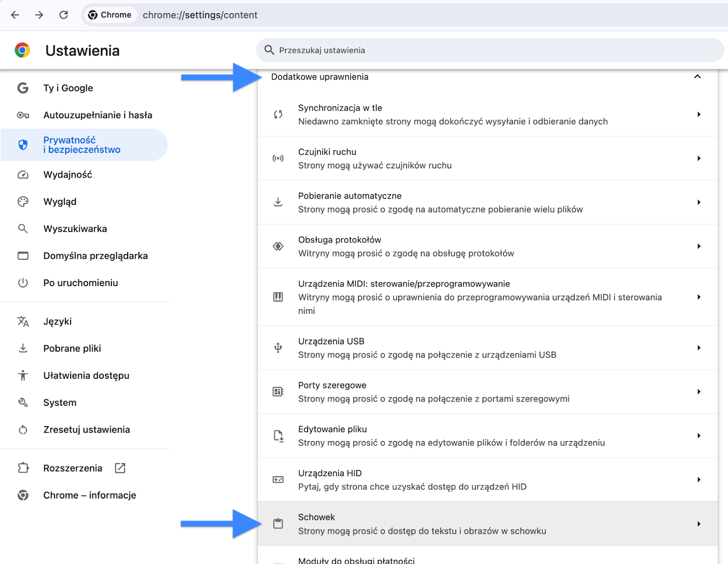Open Edytowanie pliku via its arrow

(699, 436)
